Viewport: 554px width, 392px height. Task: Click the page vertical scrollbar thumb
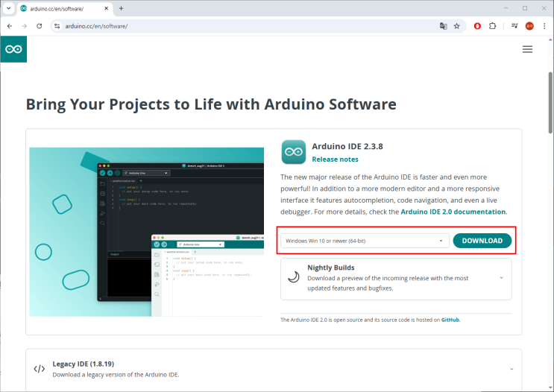(x=550, y=102)
